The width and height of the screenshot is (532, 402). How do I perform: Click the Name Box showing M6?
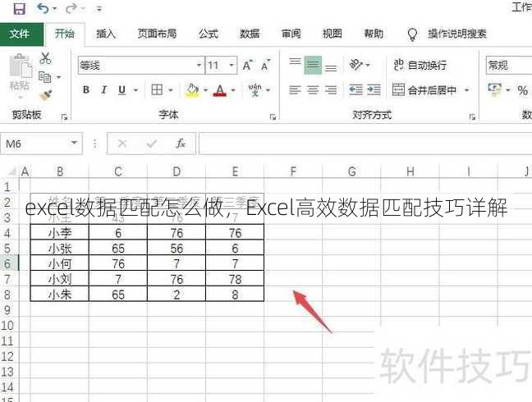(x=35, y=144)
